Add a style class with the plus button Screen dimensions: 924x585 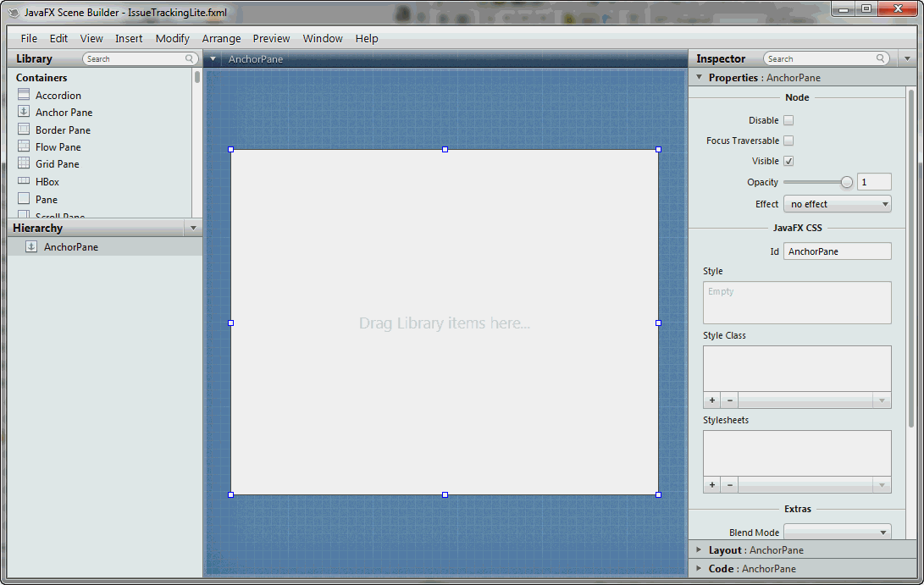[x=712, y=400]
